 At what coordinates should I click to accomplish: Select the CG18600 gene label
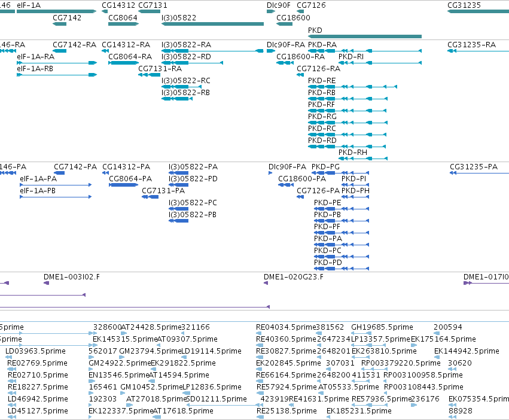pos(293,17)
